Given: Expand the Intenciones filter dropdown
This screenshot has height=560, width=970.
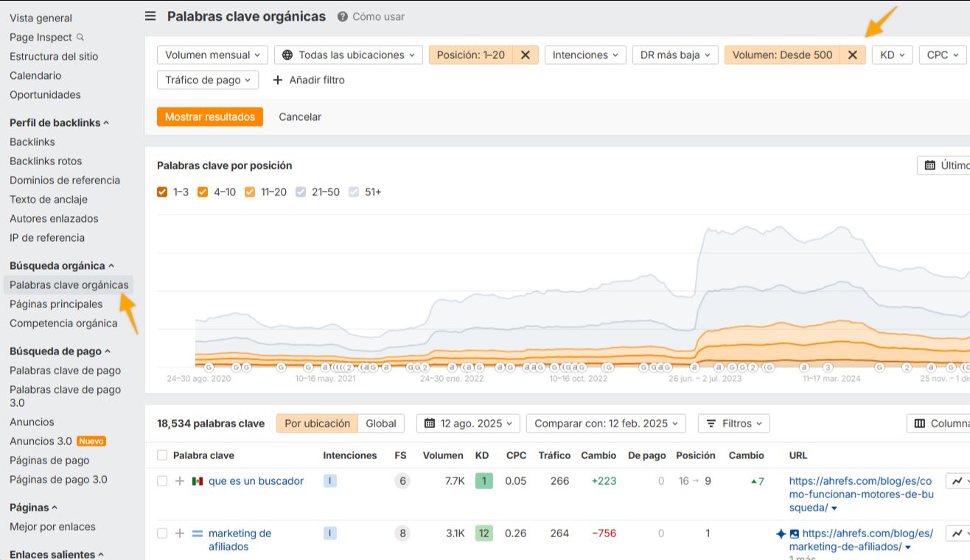Looking at the screenshot, I should tap(585, 55).
